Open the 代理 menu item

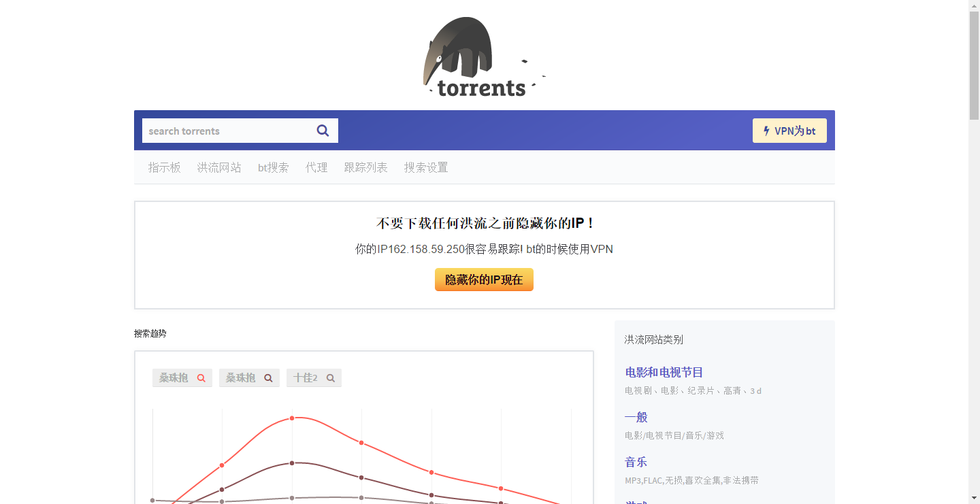coord(316,167)
